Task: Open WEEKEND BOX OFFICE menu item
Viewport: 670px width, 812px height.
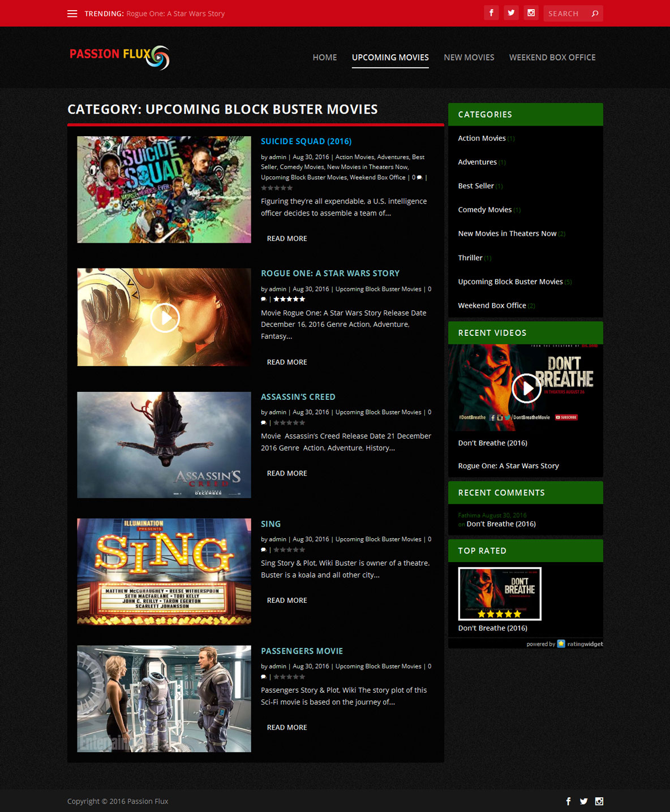Action: pos(552,57)
